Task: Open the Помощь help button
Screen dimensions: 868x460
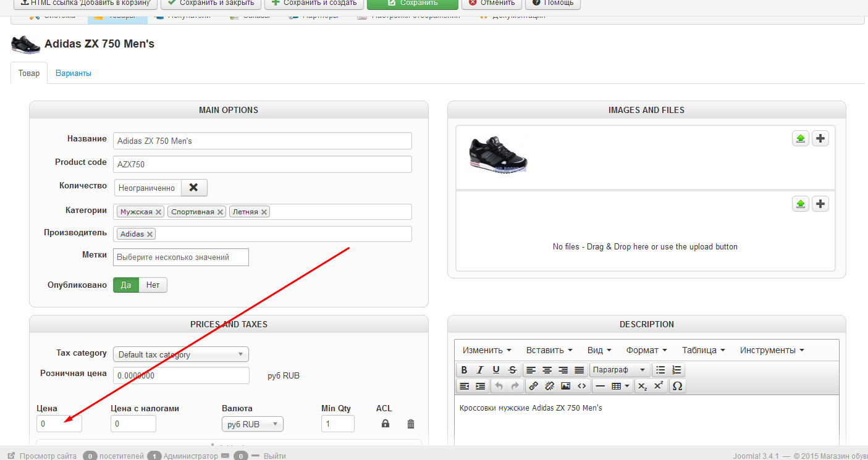Action: 553,4
